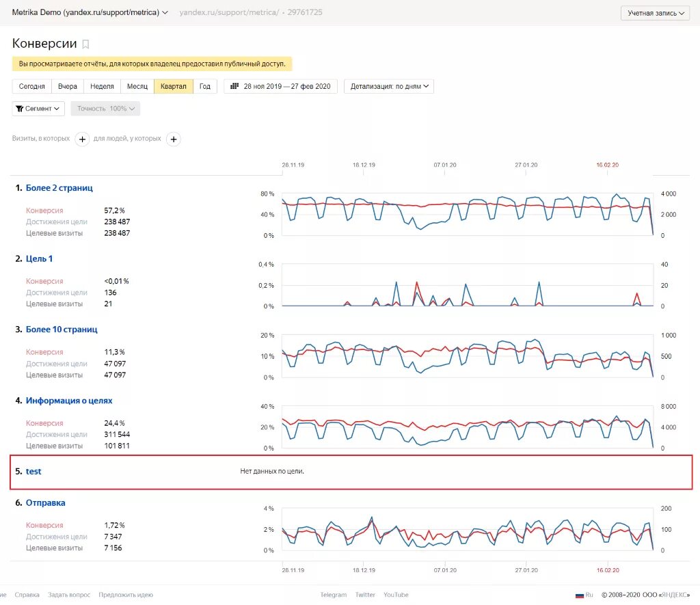
Task: Open the Сегмент dropdown
Action: (38, 109)
